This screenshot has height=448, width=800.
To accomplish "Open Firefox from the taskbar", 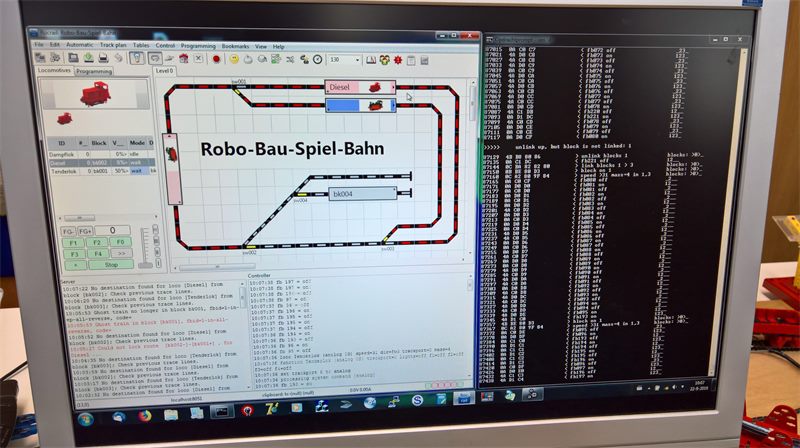I will [x=145, y=416].
